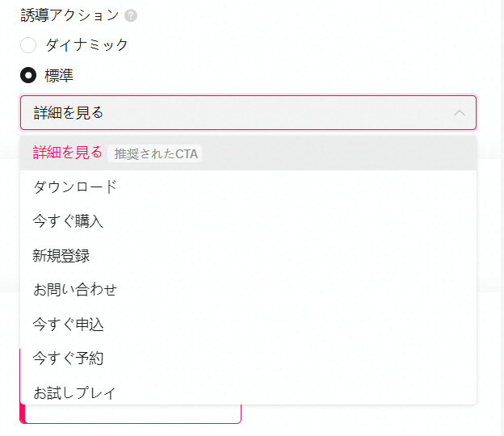Click the 詳細を見る combo box field
Viewport: 504px width, 436px height.
pyautogui.click(x=234, y=113)
